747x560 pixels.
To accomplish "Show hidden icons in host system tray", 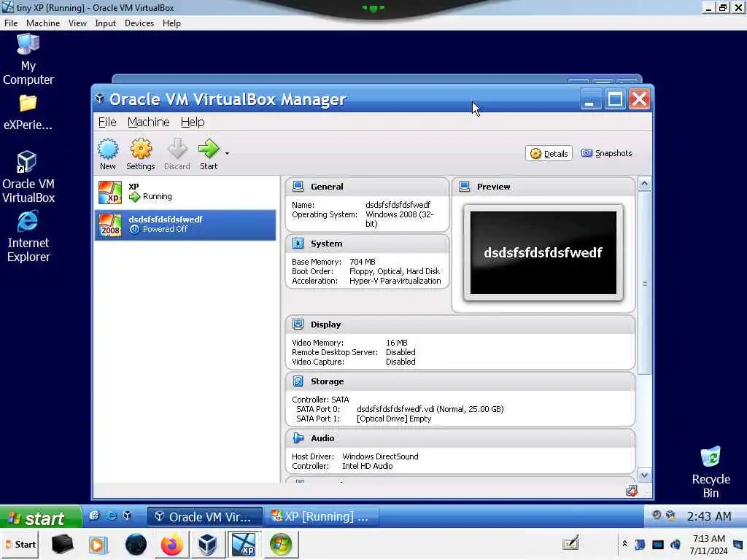I will click(624, 543).
